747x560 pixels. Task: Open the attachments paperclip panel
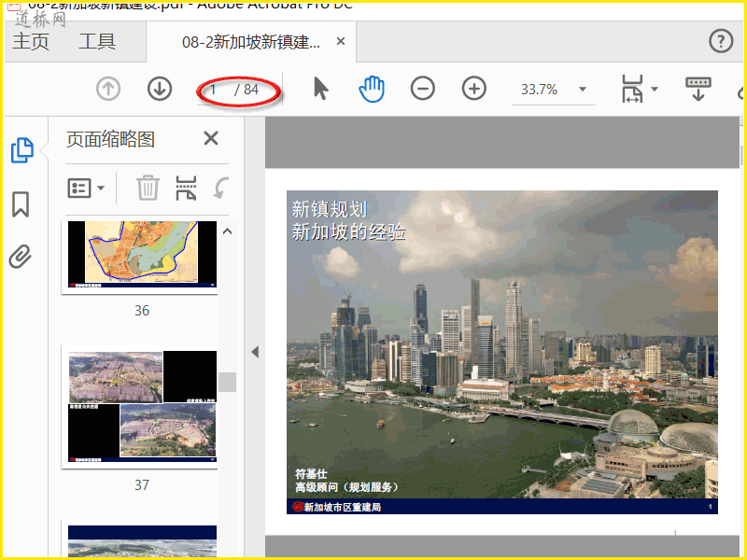tap(20, 257)
